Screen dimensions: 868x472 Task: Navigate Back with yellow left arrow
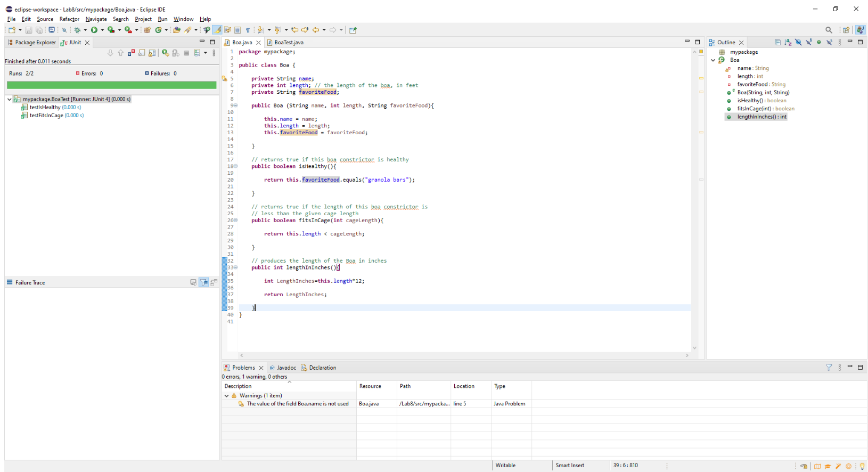[315, 30]
